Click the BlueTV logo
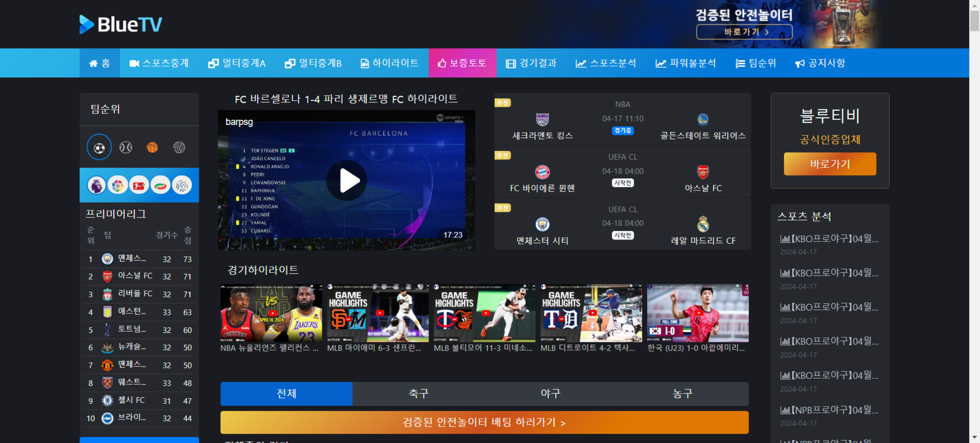The height and width of the screenshot is (443, 980). (121, 24)
